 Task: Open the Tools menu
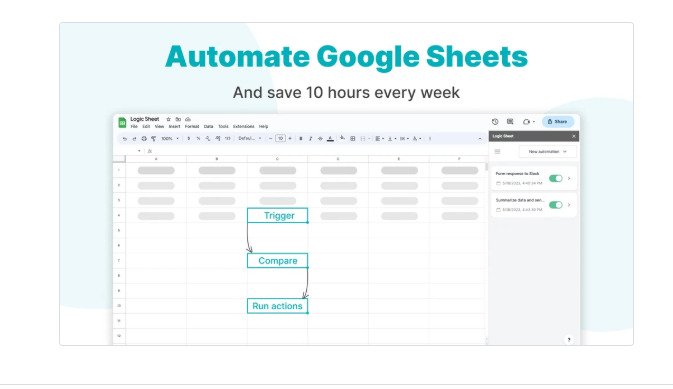[223, 127]
